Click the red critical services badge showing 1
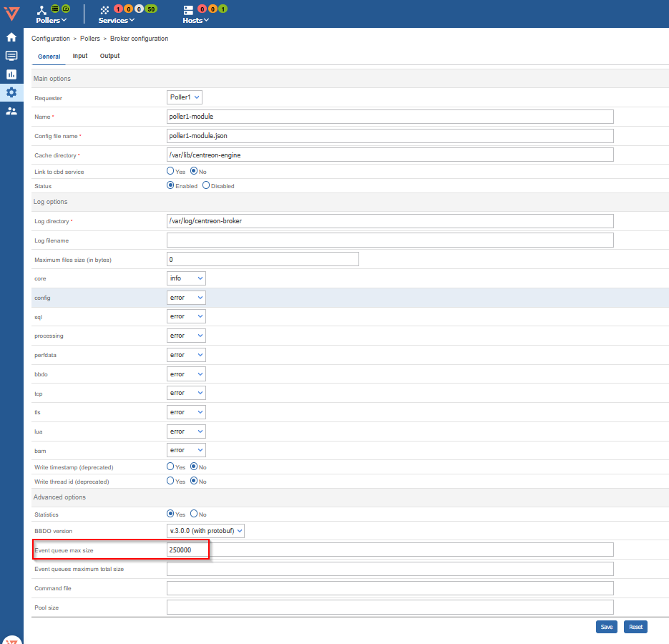669x644 pixels. click(118, 9)
